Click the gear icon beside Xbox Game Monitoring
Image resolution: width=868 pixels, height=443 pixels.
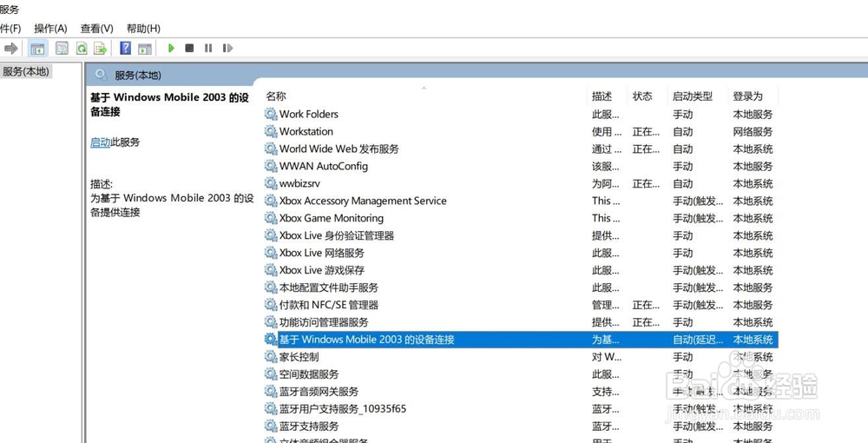click(x=271, y=218)
